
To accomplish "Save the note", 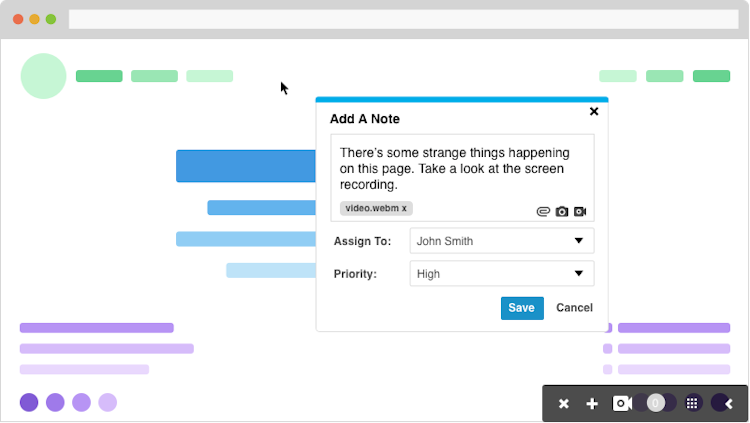I will click(x=521, y=308).
